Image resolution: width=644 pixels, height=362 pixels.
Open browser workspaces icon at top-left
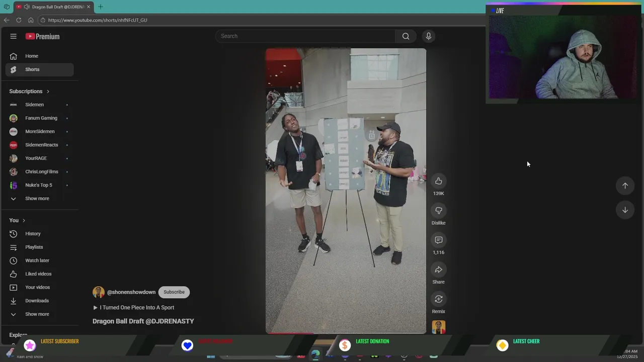point(7,7)
